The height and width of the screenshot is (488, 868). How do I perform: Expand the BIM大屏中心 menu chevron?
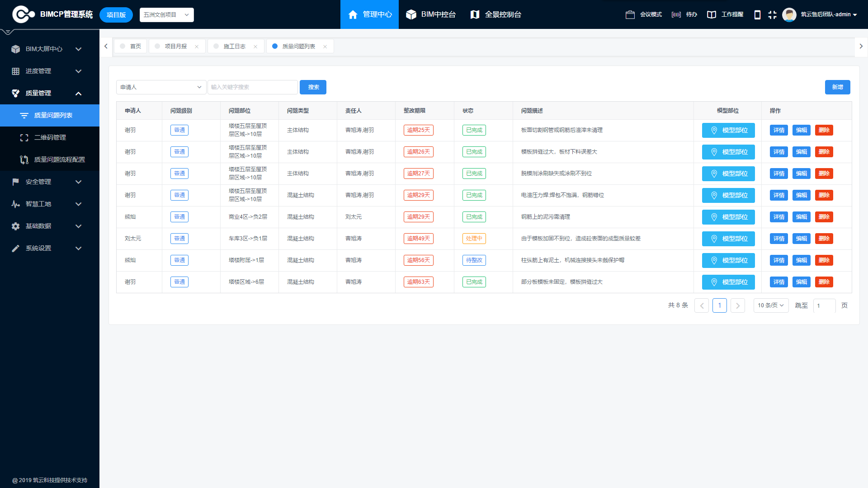point(78,49)
